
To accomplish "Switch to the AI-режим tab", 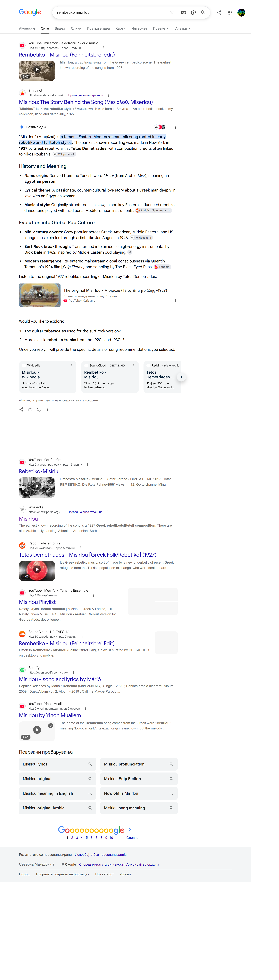I will click(x=27, y=29).
